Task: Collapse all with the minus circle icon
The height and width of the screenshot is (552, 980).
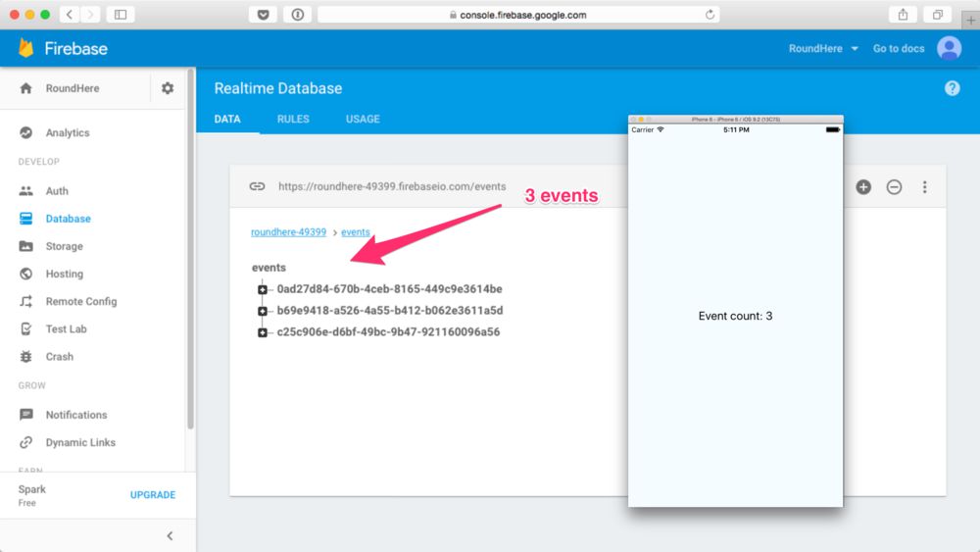Action: point(895,187)
